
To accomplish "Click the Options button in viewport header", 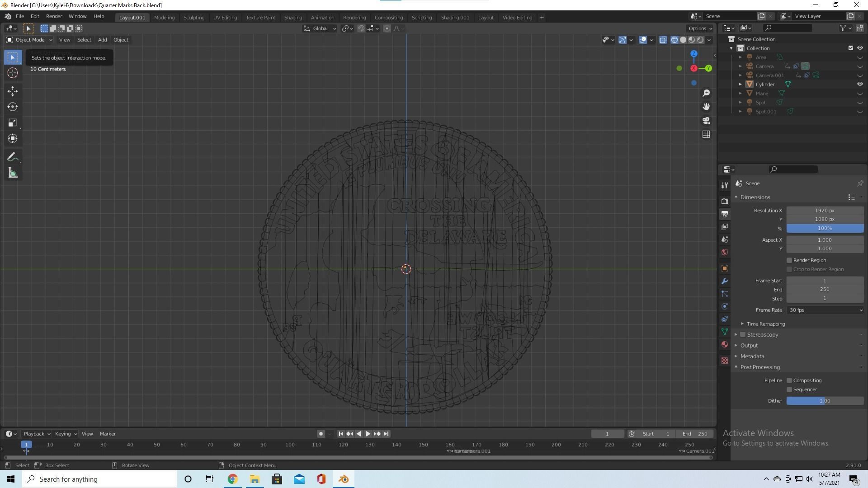I will coord(700,28).
